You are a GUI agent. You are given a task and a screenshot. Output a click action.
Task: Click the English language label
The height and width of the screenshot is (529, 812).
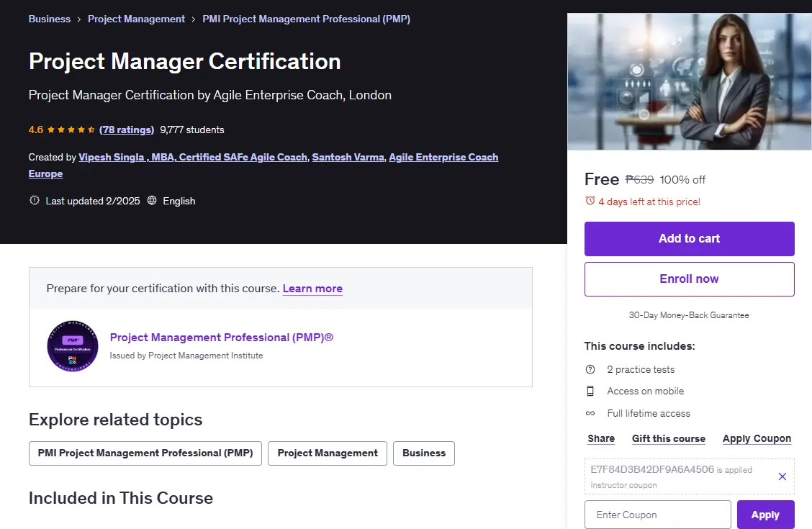[179, 201]
